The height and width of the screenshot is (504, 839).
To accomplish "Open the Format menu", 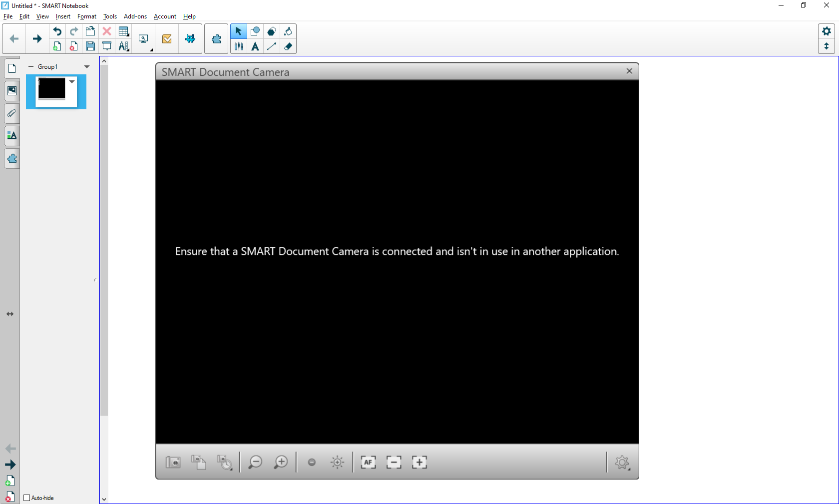I will pyautogui.click(x=86, y=16).
